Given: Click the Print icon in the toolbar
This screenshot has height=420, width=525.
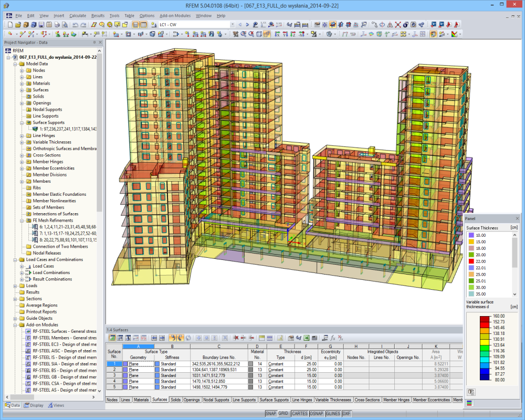Looking at the screenshot, I should tap(57, 24).
